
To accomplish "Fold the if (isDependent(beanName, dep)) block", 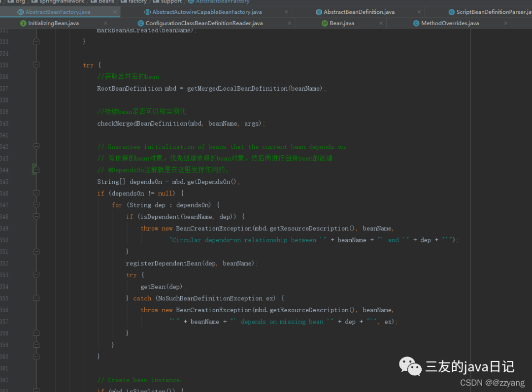I will [36, 216].
